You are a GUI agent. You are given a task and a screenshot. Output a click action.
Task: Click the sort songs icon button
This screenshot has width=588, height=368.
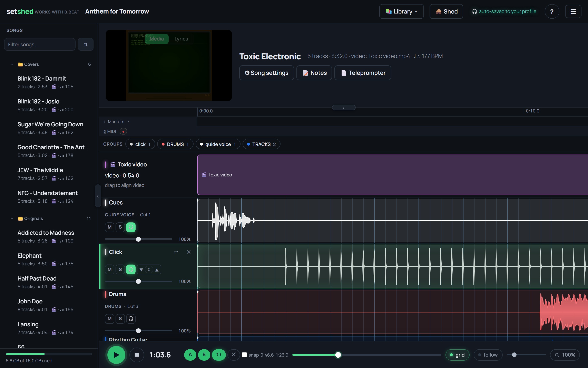click(x=86, y=45)
